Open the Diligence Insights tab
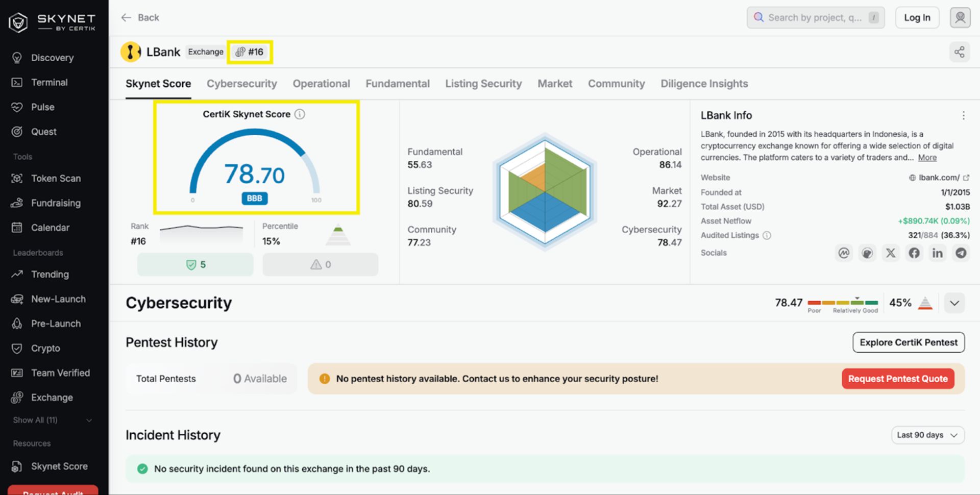This screenshot has height=495, width=980. tap(704, 84)
